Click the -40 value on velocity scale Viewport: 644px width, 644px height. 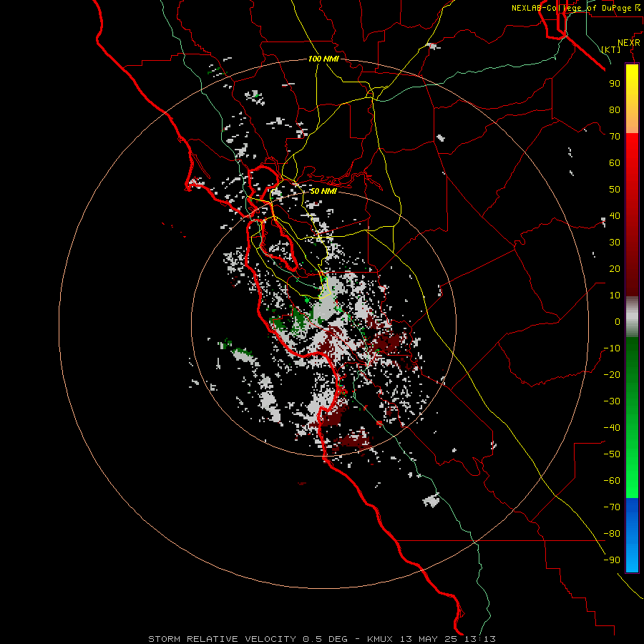612,428
